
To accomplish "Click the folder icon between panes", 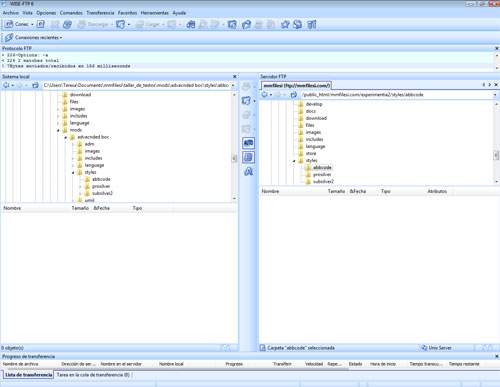I will (246, 100).
